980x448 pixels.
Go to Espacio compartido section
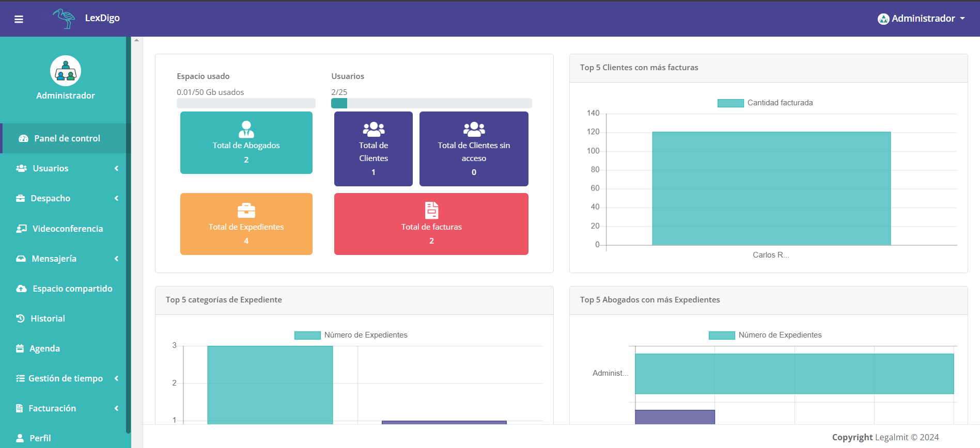pos(66,289)
